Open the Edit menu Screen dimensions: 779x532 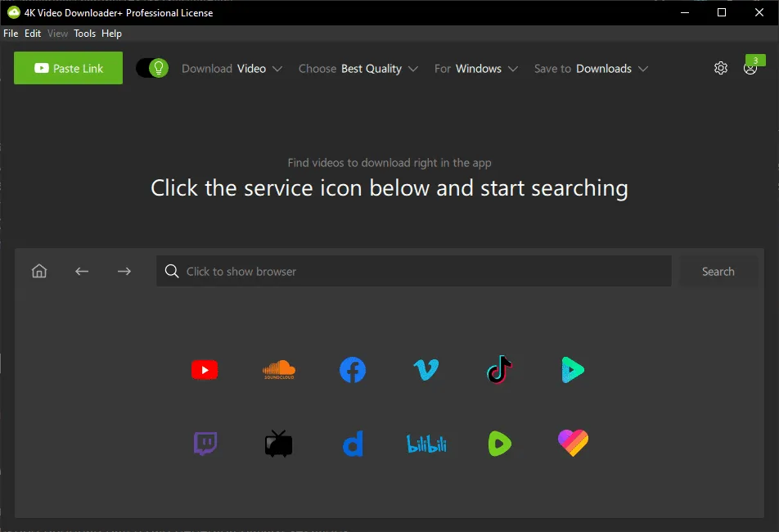point(33,34)
